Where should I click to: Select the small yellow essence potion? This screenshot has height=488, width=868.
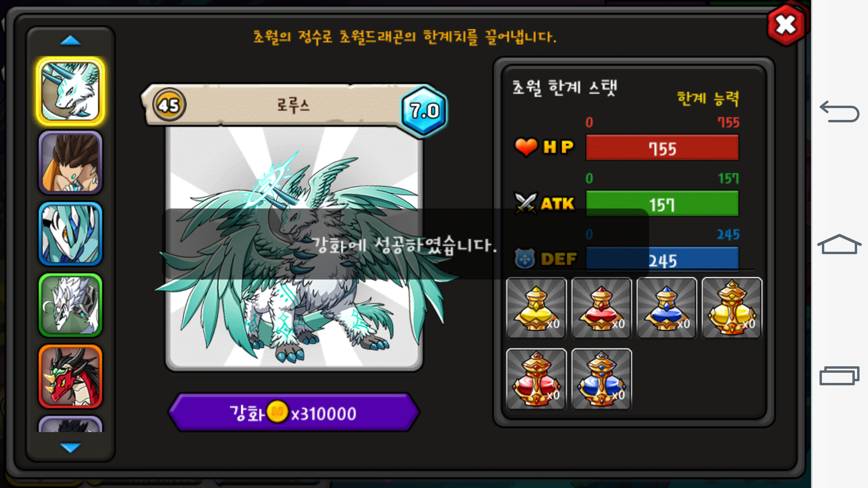pyautogui.click(x=536, y=308)
